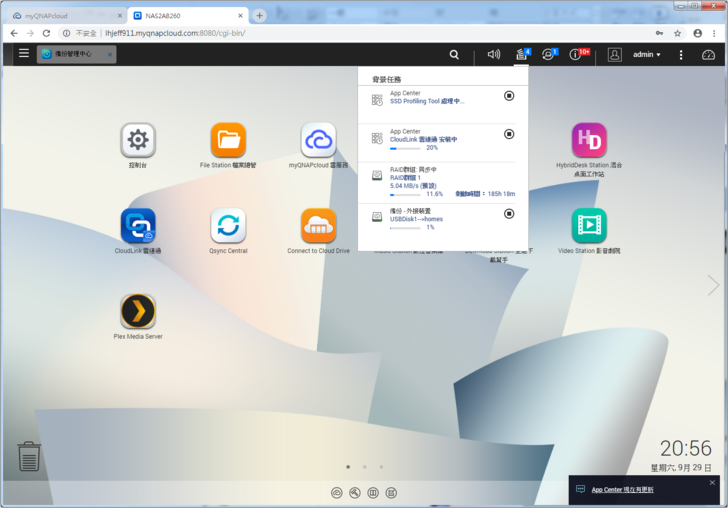Click the user profile icon

[x=614, y=54]
